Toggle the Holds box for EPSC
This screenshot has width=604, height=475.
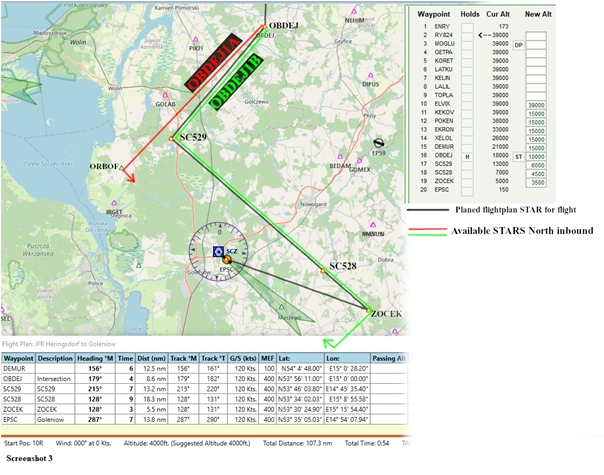(467, 190)
